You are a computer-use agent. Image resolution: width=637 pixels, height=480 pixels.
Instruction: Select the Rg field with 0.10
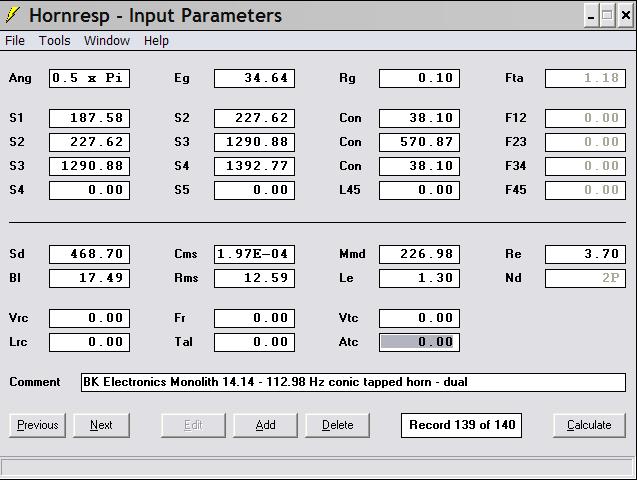click(x=419, y=78)
